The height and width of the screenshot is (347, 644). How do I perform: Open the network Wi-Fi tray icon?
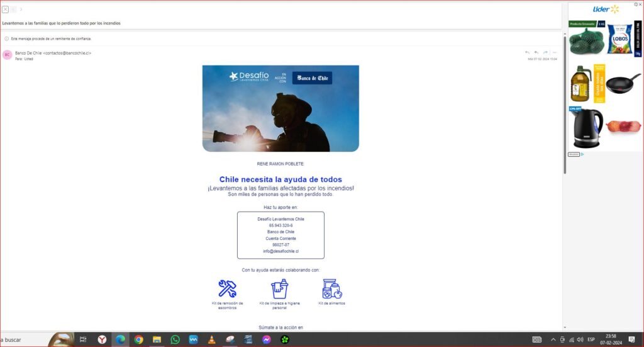[571, 339]
